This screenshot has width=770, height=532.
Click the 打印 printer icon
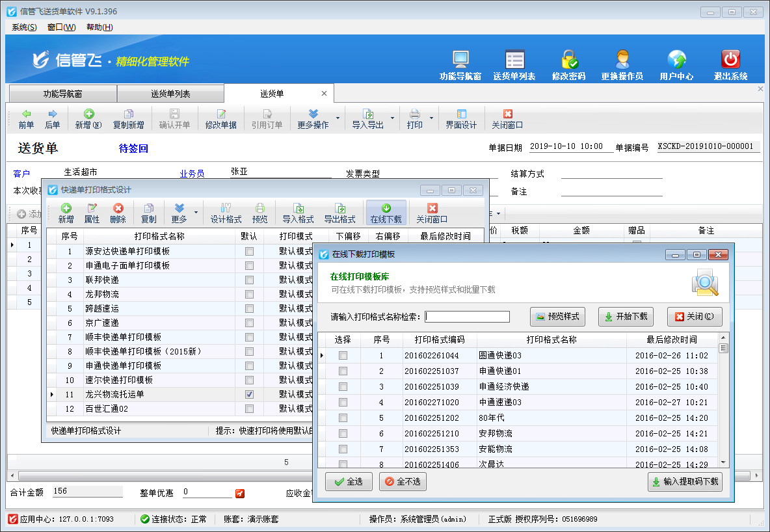coord(414,119)
